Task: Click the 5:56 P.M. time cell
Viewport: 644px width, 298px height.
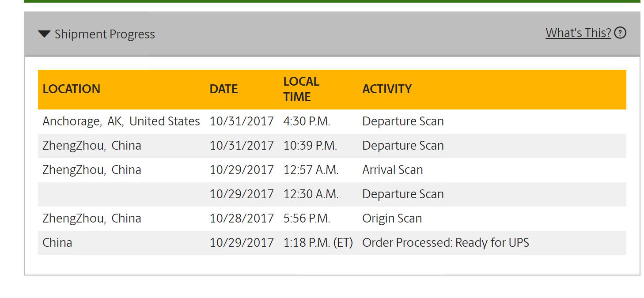Action: 307,219
